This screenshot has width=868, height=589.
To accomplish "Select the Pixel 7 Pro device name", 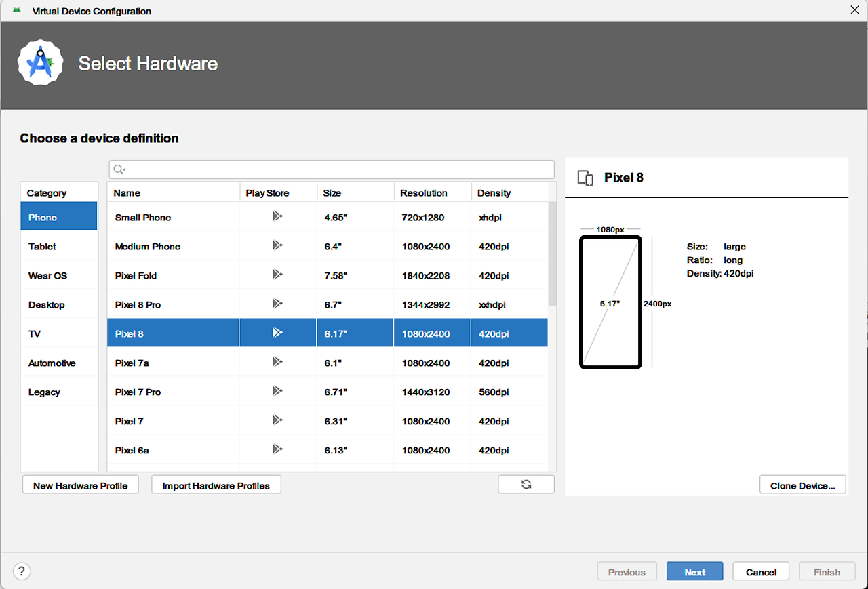I will pyautogui.click(x=138, y=392).
